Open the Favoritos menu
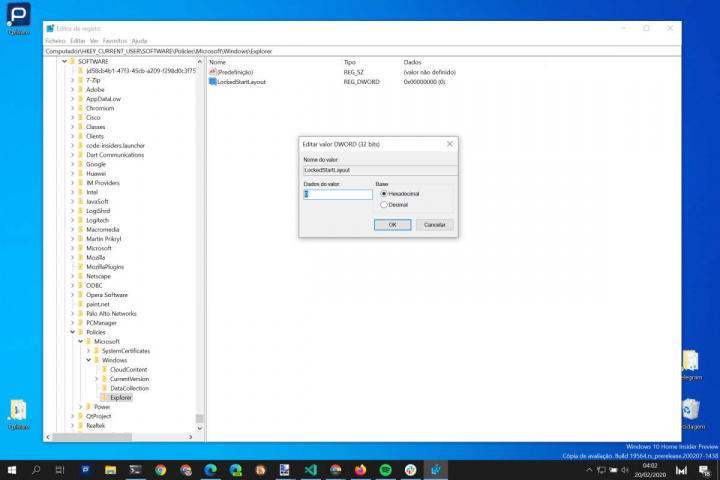 pos(115,41)
